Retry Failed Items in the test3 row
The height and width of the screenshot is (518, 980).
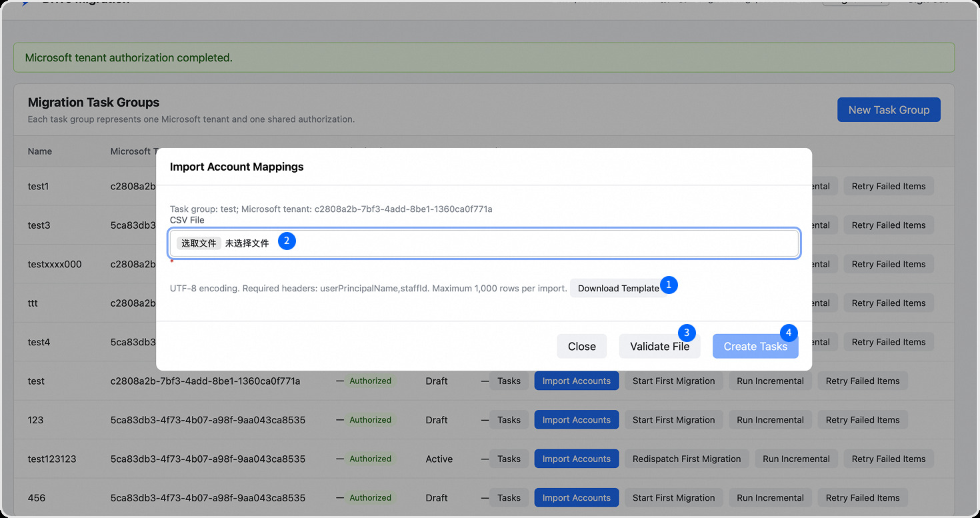[889, 225]
